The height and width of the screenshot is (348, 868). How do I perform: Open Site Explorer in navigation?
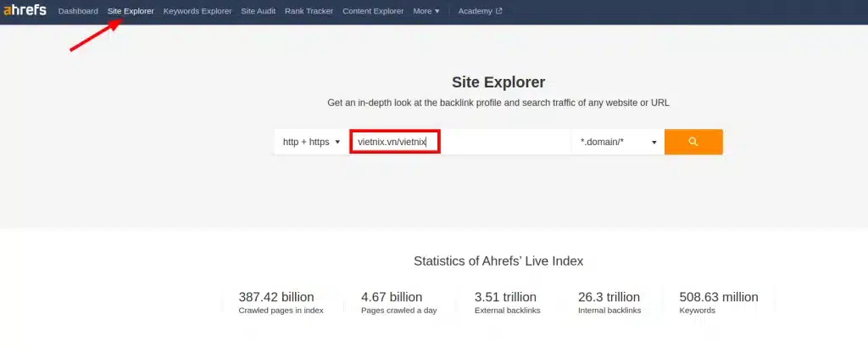click(131, 11)
